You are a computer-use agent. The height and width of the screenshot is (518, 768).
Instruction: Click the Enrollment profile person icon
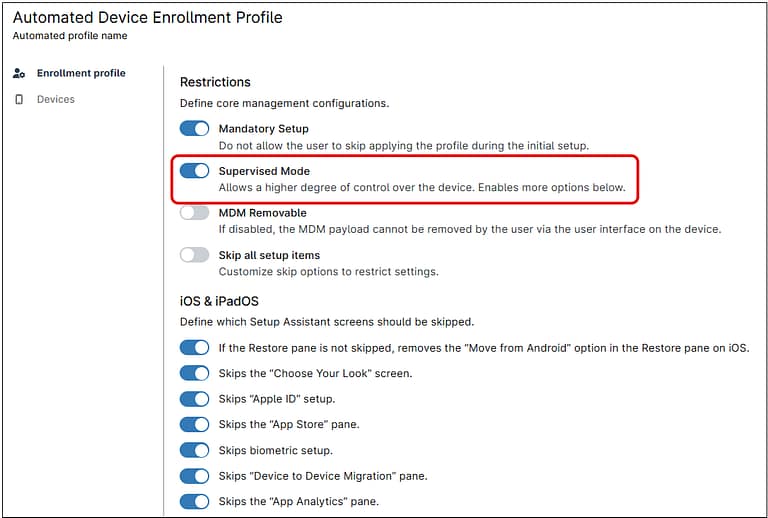pyautogui.click(x=19, y=74)
